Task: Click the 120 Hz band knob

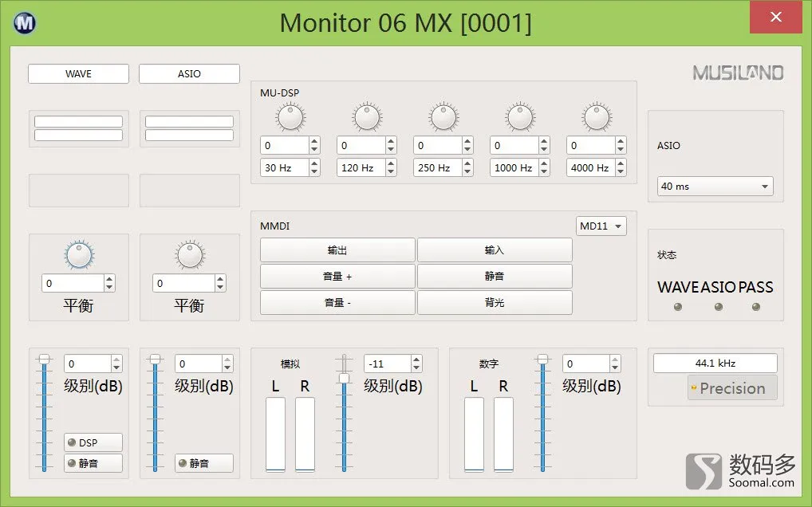Action: pyautogui.click(x=367, y=116)
